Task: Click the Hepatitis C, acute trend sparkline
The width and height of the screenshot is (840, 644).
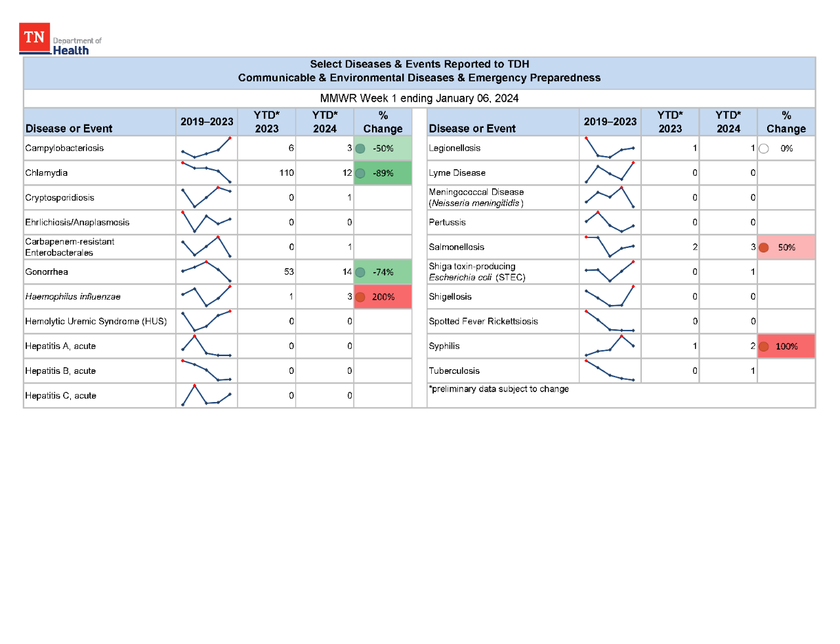Action: click(x=206, y=395)
